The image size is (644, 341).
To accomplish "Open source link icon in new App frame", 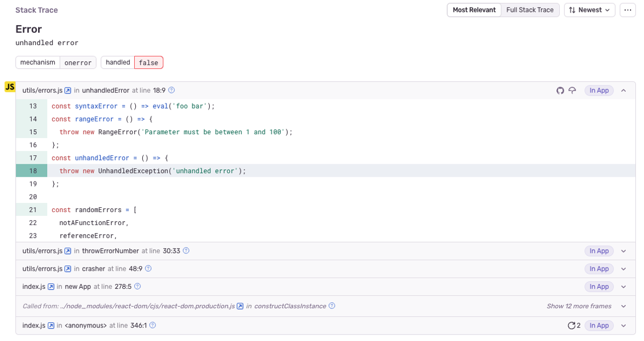I will (51, 287).
